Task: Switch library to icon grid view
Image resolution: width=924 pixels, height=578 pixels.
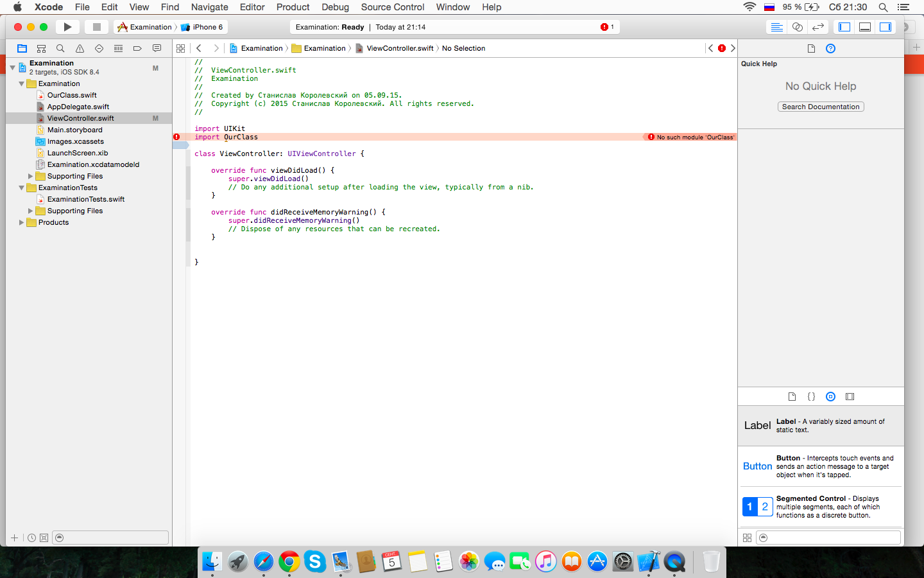Action: [x=747, y=538]
